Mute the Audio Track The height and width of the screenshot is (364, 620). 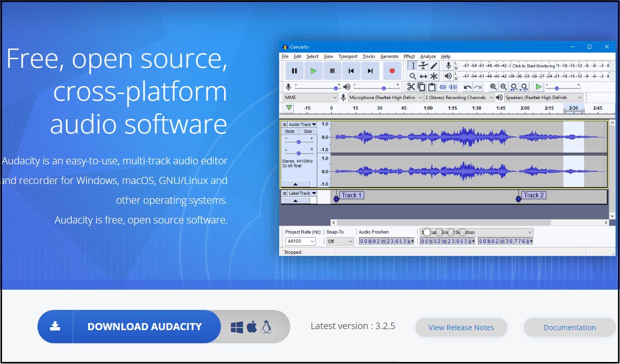click(289, 131)
